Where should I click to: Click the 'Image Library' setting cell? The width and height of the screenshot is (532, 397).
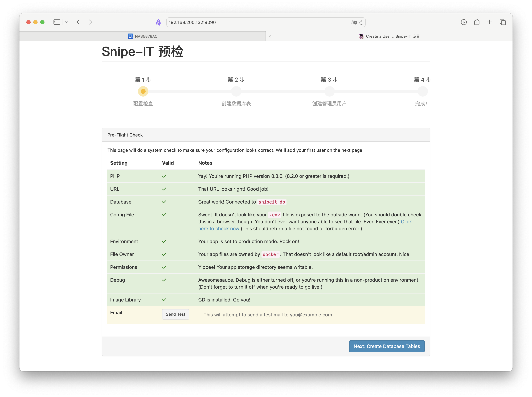point(125,300)
